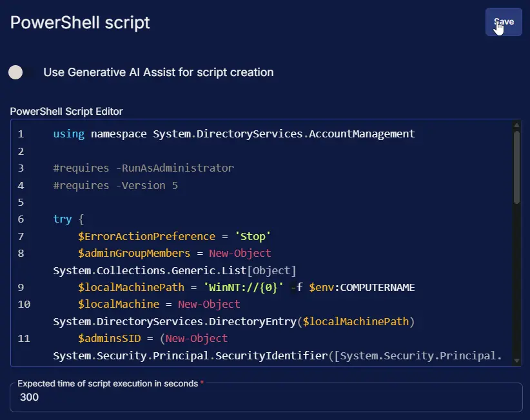The height and width of the screenshot is (420, 530).
Task: Click the Save button
Action: pos(503,22)
